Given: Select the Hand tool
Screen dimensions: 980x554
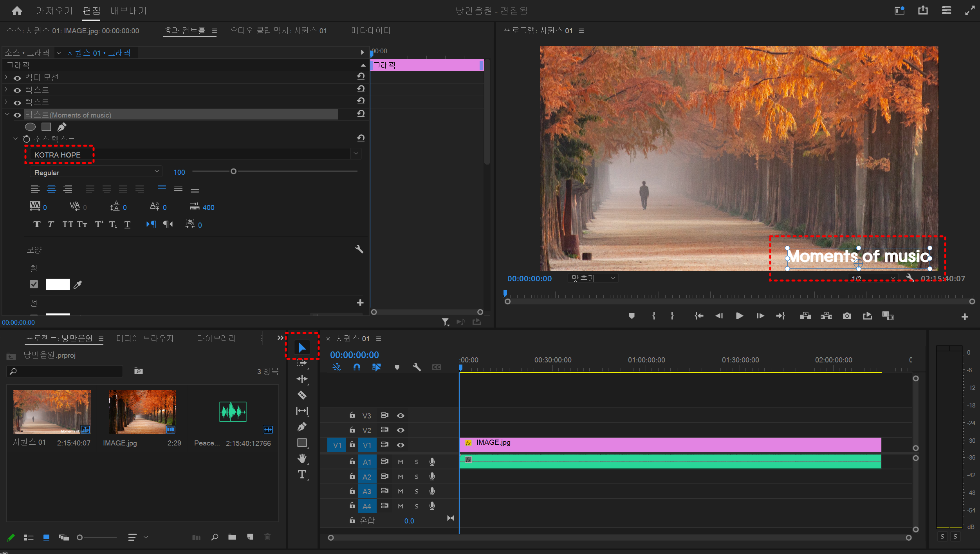Looking at the screenshot, I should (x=302, y=458).
